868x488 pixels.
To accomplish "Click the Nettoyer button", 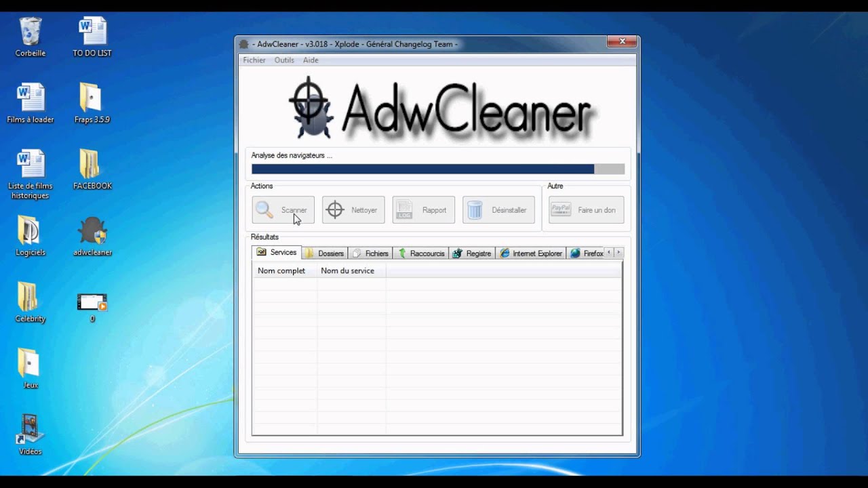I will [x=353, y=210].
